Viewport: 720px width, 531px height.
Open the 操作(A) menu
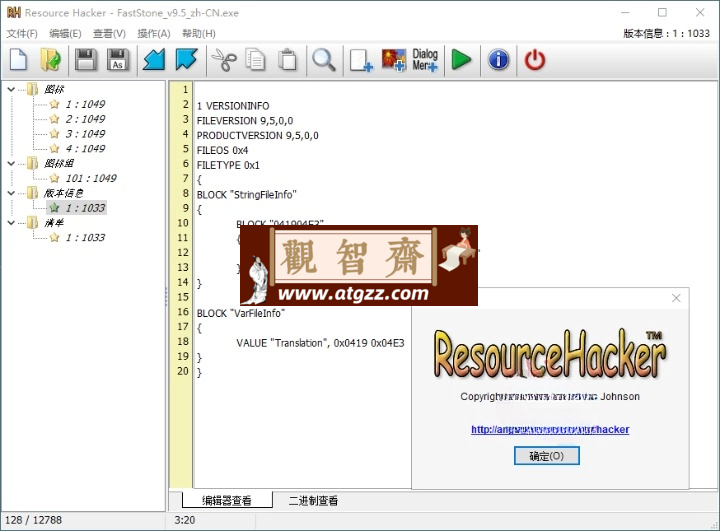(153, 34)
